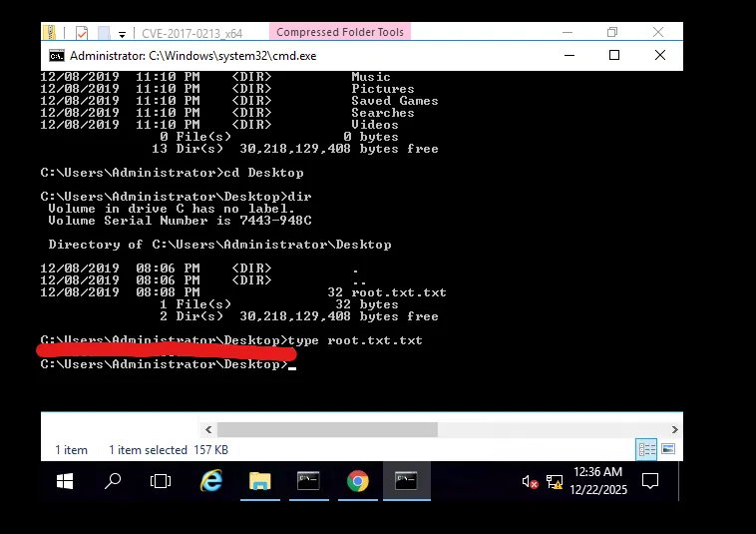Open Task View from the taskbar
This screenshot has height=534, width=756.
[161, 481]
